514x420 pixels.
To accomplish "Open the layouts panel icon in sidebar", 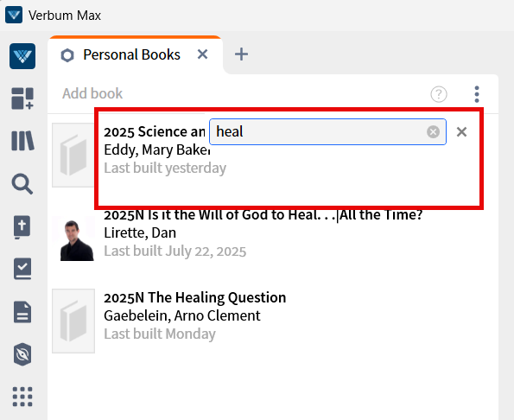I will (22, 99).
